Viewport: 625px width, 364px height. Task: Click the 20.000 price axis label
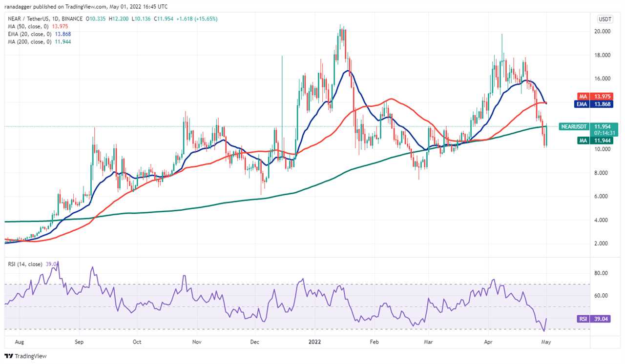(603, 31)
